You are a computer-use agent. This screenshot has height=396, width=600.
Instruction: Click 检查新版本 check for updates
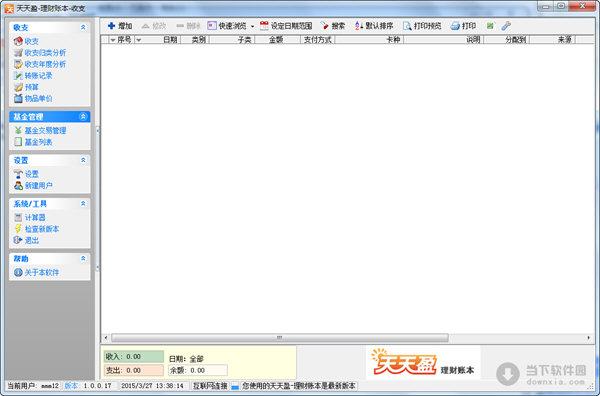point(36,229)
